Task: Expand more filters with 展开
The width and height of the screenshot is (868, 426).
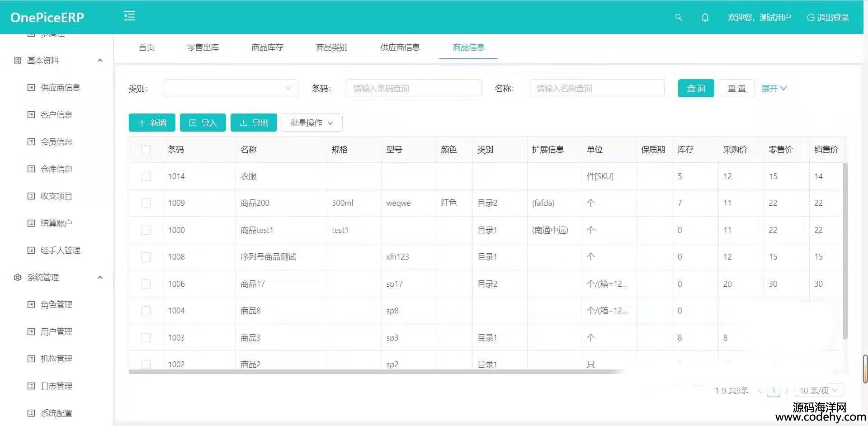Action: [x=774, y=89]
